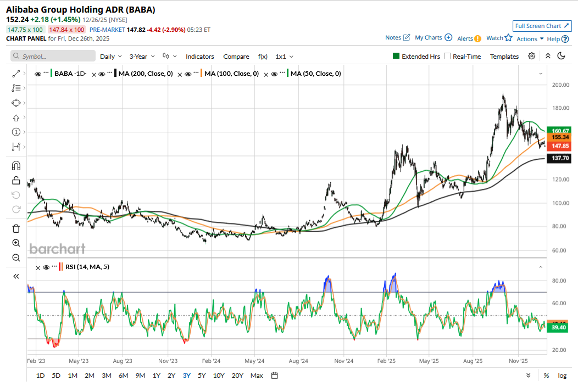Activate the magnet snap tool
Image resolution: width=578 pixels, height=392 pixels.
click(x=16, y=166)
